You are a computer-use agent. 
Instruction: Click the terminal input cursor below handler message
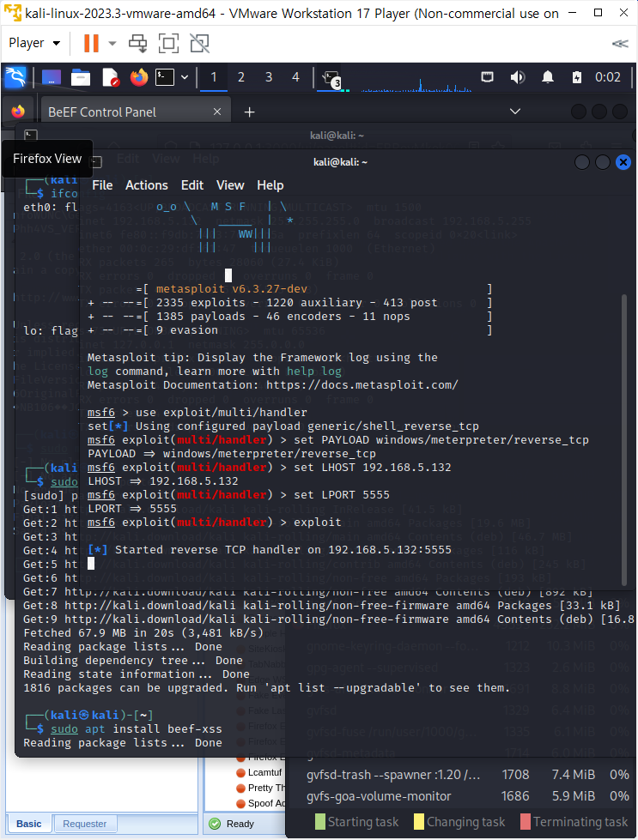91,563
